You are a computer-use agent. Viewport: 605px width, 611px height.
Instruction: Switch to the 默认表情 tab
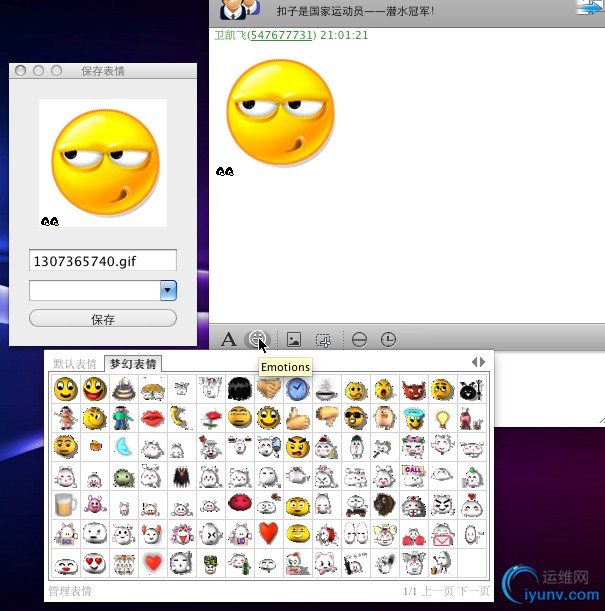tap(75, 364)
